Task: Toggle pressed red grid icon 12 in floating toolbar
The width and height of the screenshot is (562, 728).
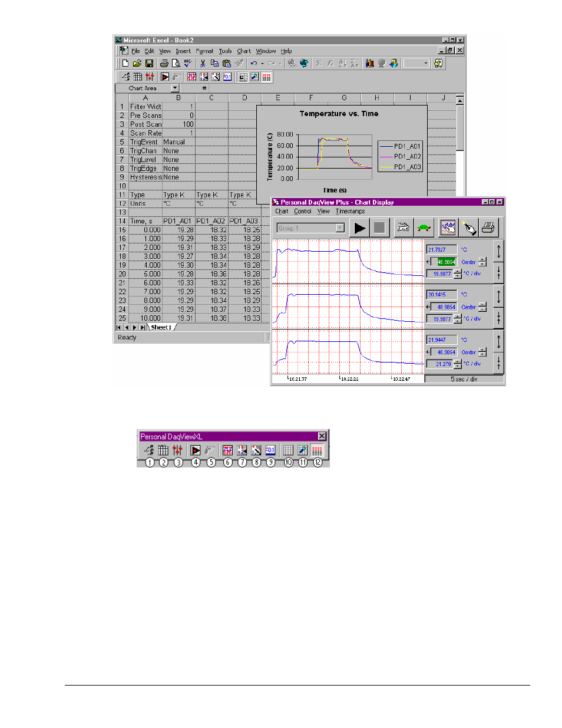Action: [317, 450]
